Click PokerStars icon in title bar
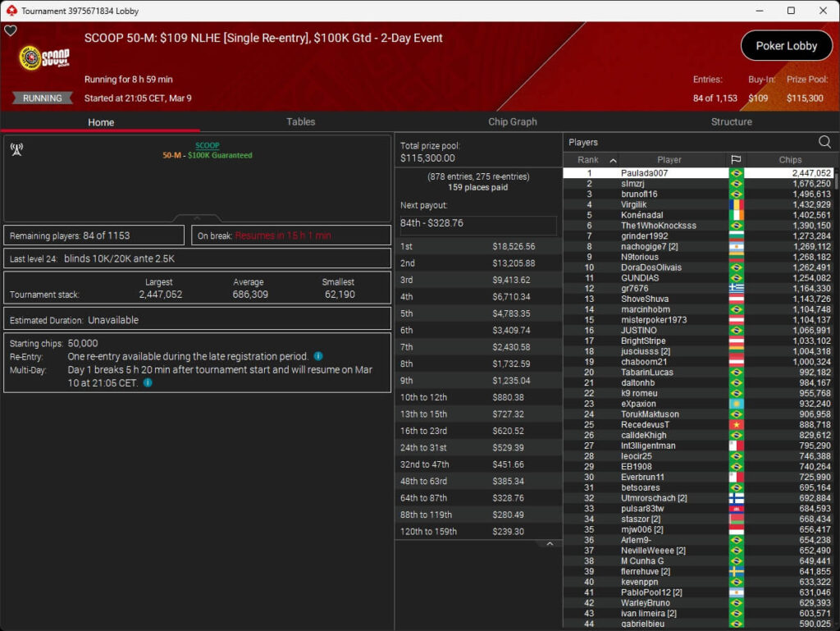 [10, 11]
